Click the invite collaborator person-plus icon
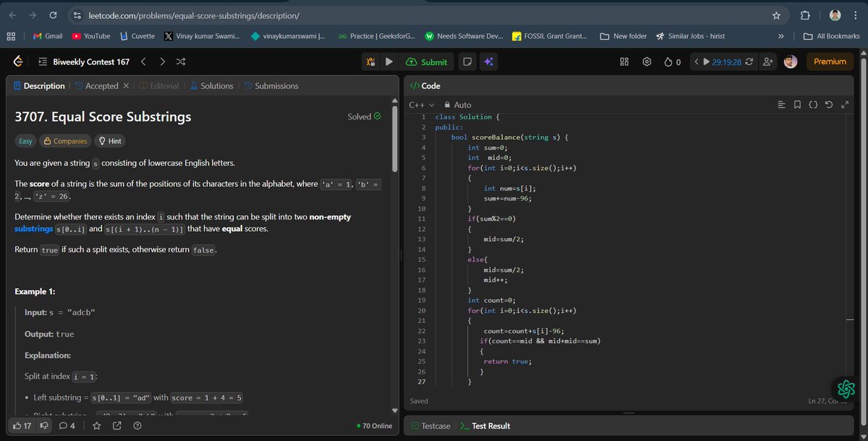The height and width of the screenshot is (441, 868). click(x=768, y=62)
